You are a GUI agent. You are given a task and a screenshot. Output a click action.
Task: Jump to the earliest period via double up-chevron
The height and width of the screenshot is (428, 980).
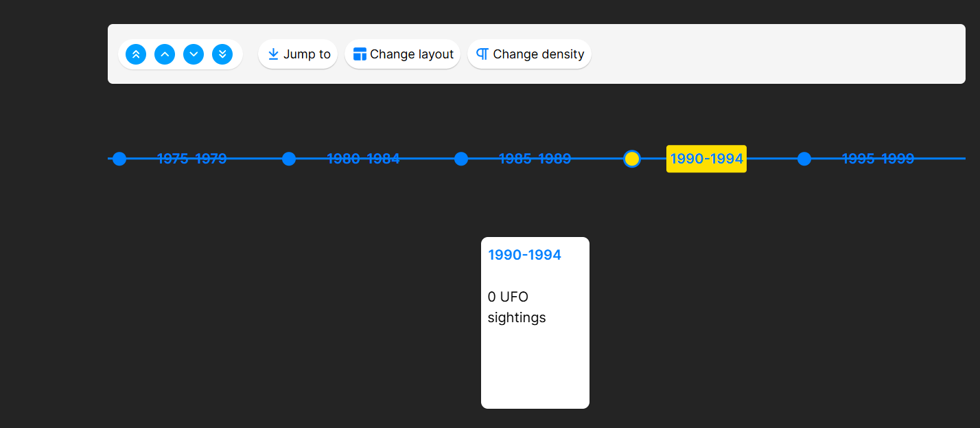(136, 54)
